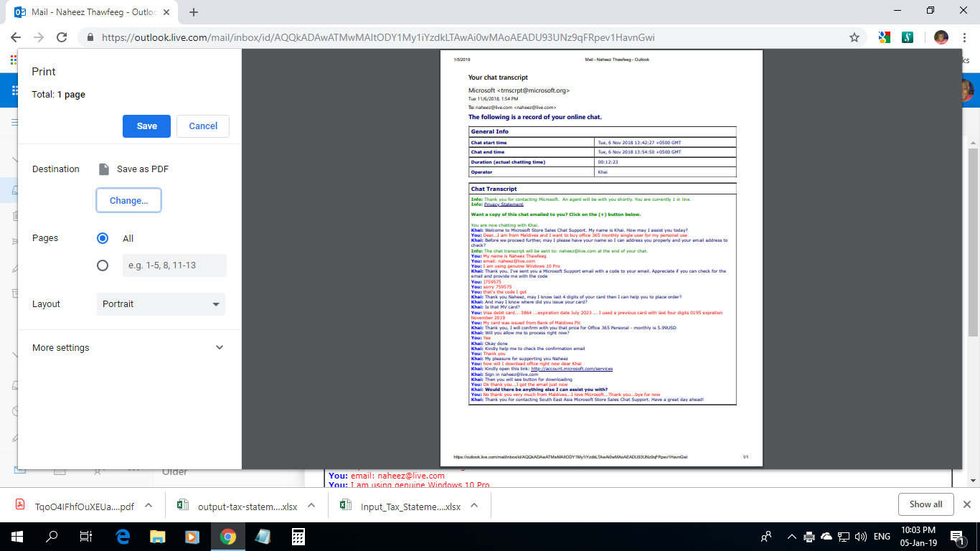Click Show all downloads button
This screenshot has width=980, height=551.
pos(925,504)
